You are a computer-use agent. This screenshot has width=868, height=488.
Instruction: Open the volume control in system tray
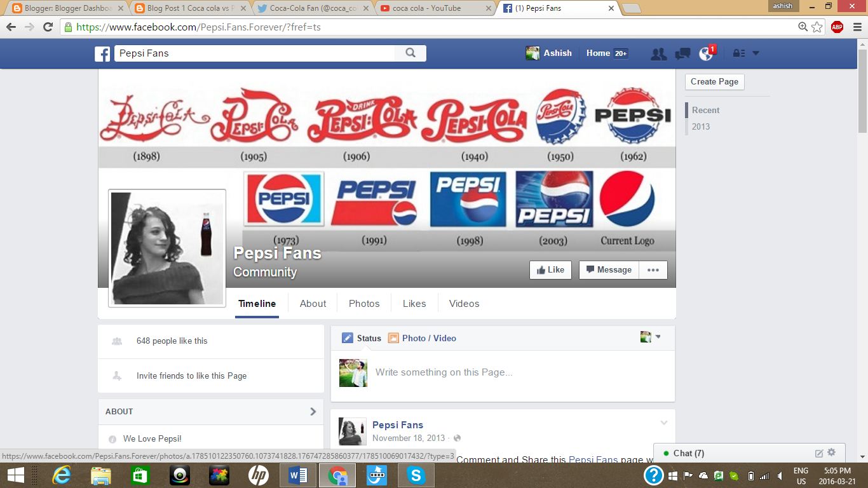(x=779, y=475)
